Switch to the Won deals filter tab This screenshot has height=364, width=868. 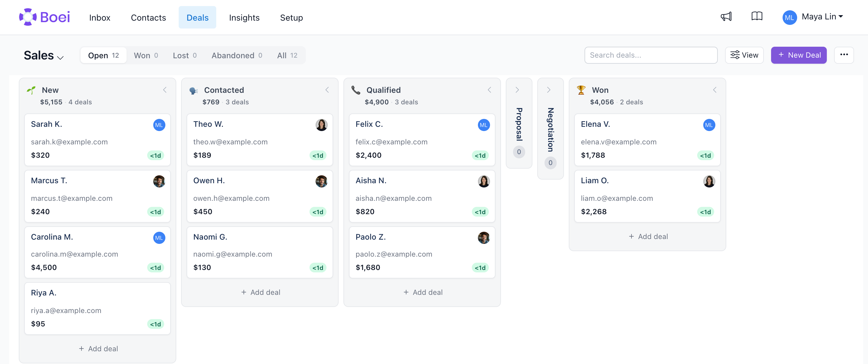click(146, 55)
